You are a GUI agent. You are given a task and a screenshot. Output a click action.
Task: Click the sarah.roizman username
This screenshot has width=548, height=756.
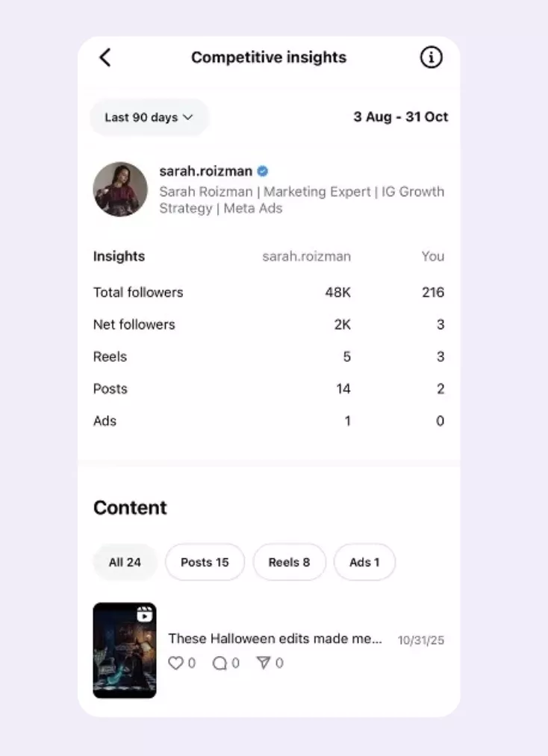[x=205, y=171]
